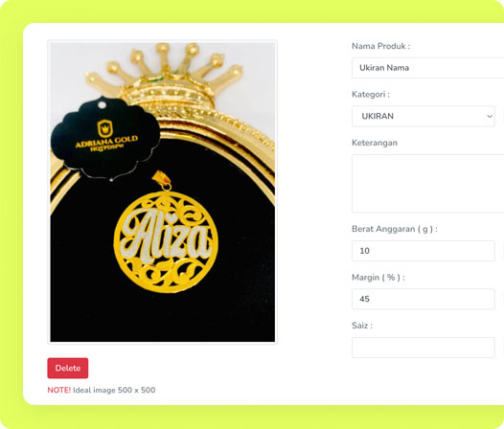The width and height of the screenshot is (504, 429).
Task: Click the product photo thumbnail
Action: [162, 192]
